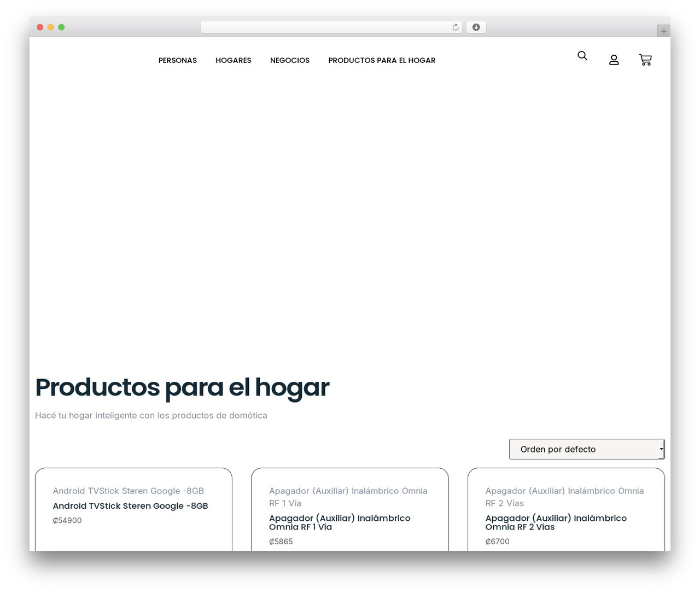Open Android TVStick Steren Google -8GB product title
Image resolution: width=700 pixels, height=593 pixels.
(x=130, y=506)
